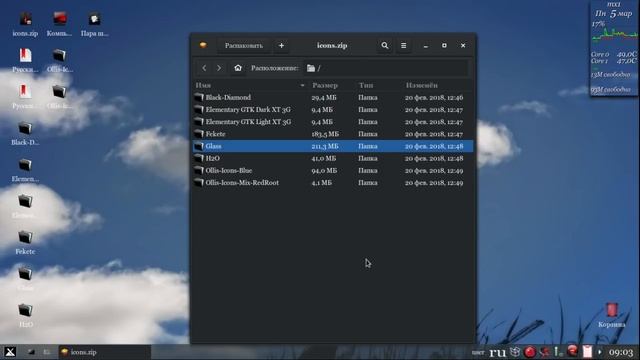Viewport: 640px width, 360px height.
Task: Open the X start menu on taskbar
Action: point(10,352)
